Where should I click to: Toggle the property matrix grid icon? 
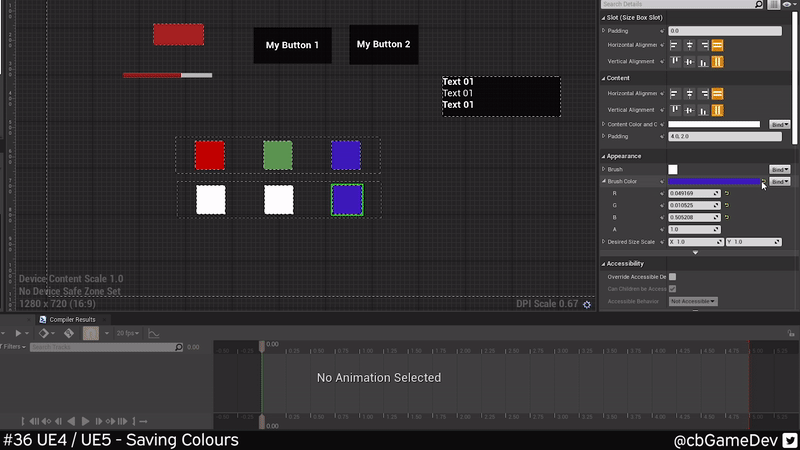(x=773, y=5)
